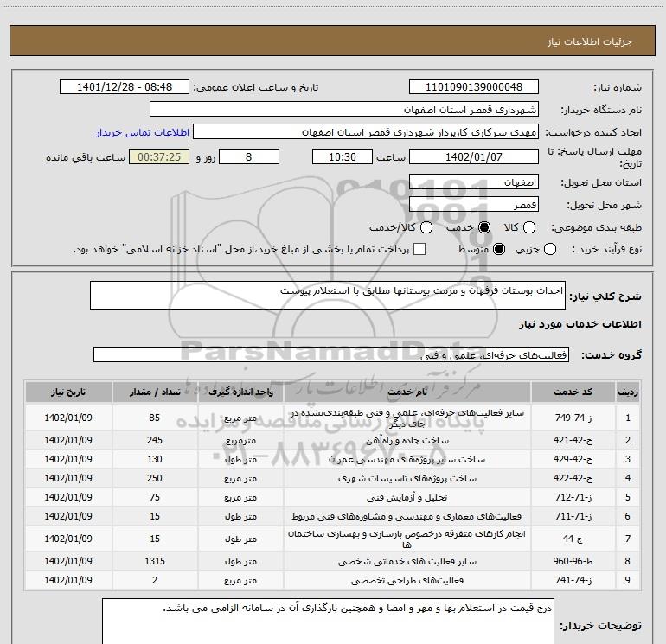This screenshot has width=666, height=644.
Task: Click service code ز-71-711
Action: tap(573, 516)
